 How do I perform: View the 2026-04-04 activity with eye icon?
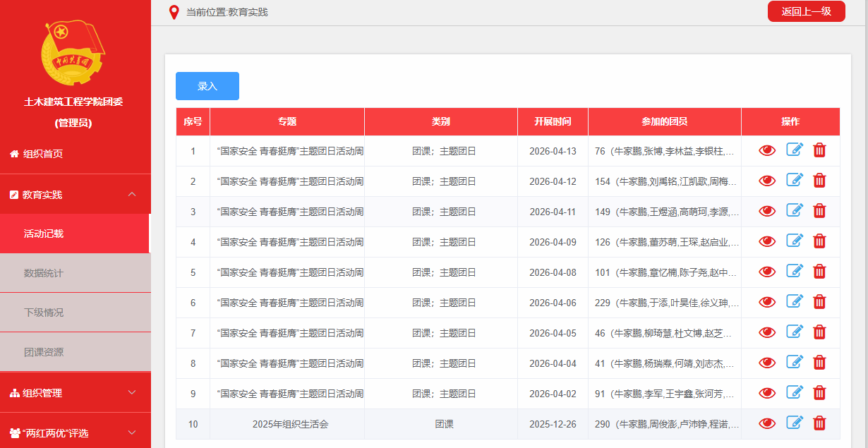[x=767, y=363]
